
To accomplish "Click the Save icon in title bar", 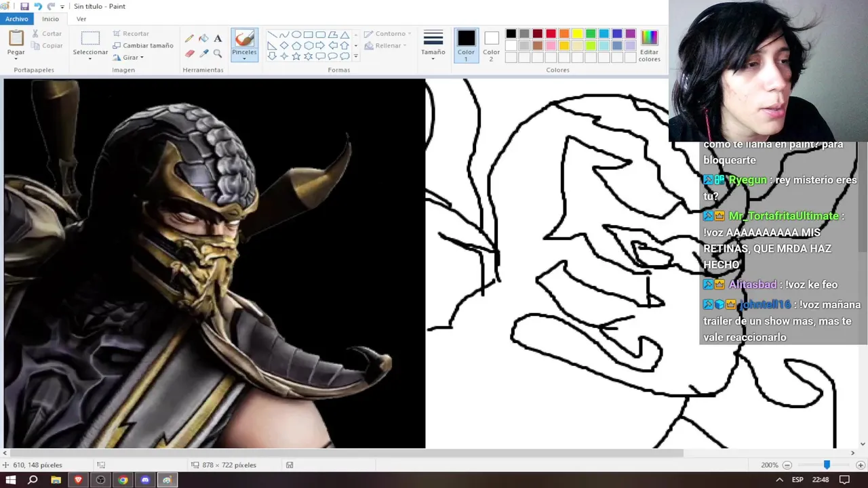I will (x=24, y=6).
